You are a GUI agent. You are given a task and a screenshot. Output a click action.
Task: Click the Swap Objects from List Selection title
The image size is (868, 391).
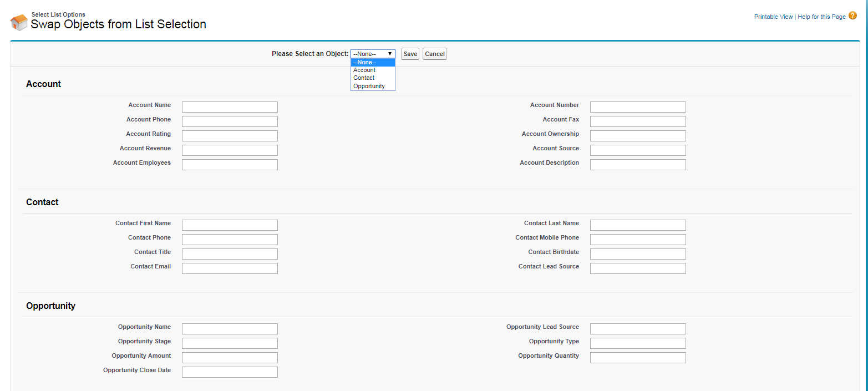[118, 24]
